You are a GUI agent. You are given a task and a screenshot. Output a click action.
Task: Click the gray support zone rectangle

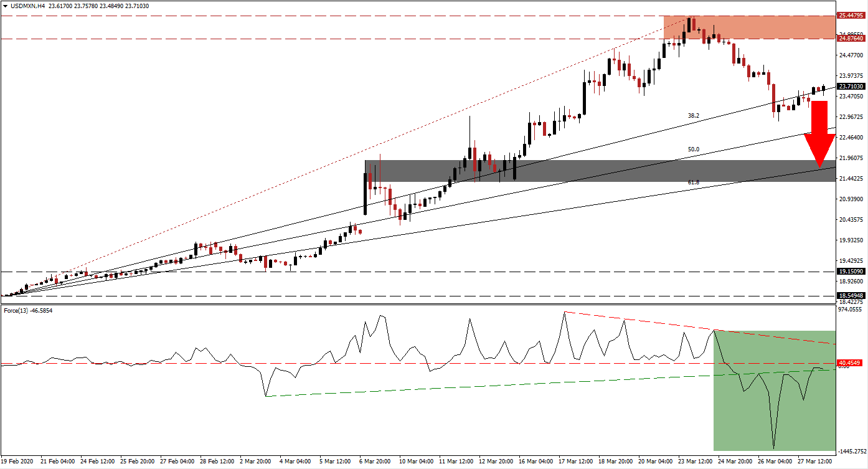tap(599, 171)
